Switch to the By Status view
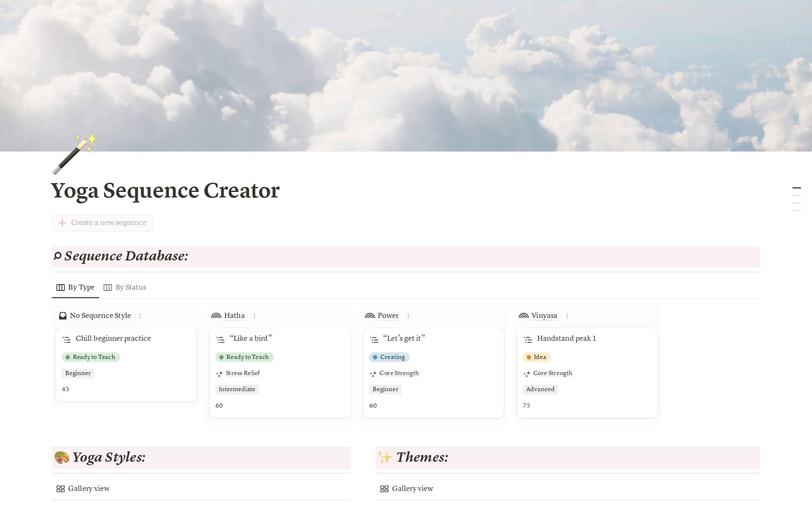Image resolution: width=812 pixels, height=507 pixels. coord(130,287)
